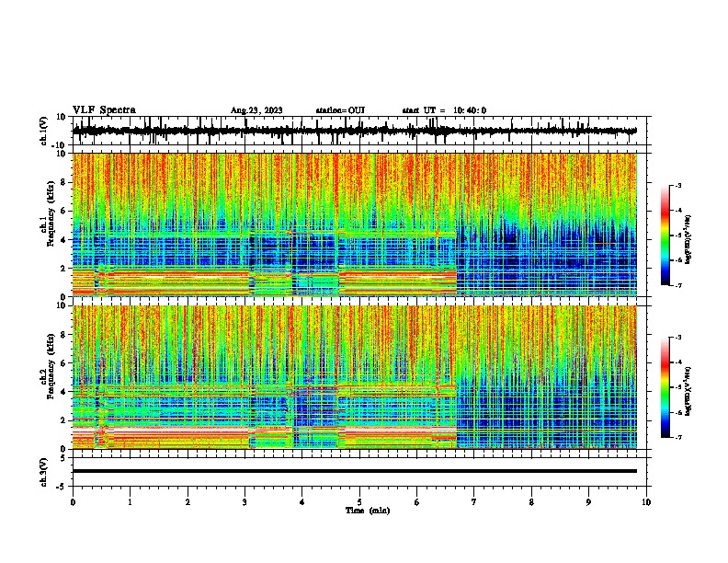
Task: Click the "0" tick on the Time axis
Action: coord(73,502)
